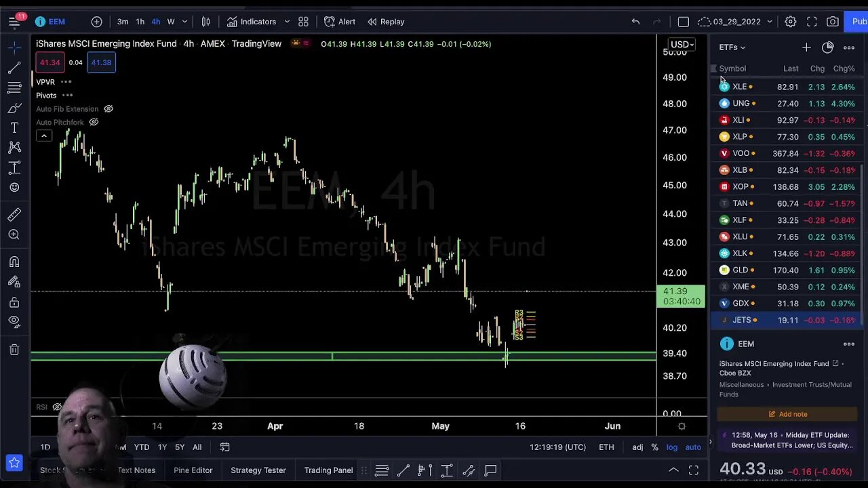Image resolution: width=868 pixels, height=488 pixels.
Task: Open the main hamburger menu
Action: click(14, 22)
